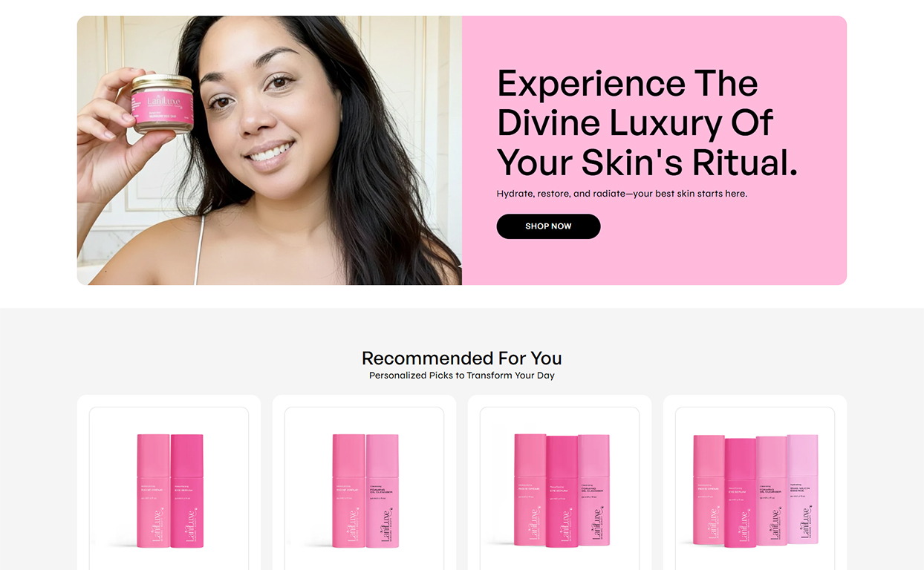Viewport: 924px width, 570px height.
Task: Click the Rose Cream bottle in four-bottle set
Action: coord(709,490)
